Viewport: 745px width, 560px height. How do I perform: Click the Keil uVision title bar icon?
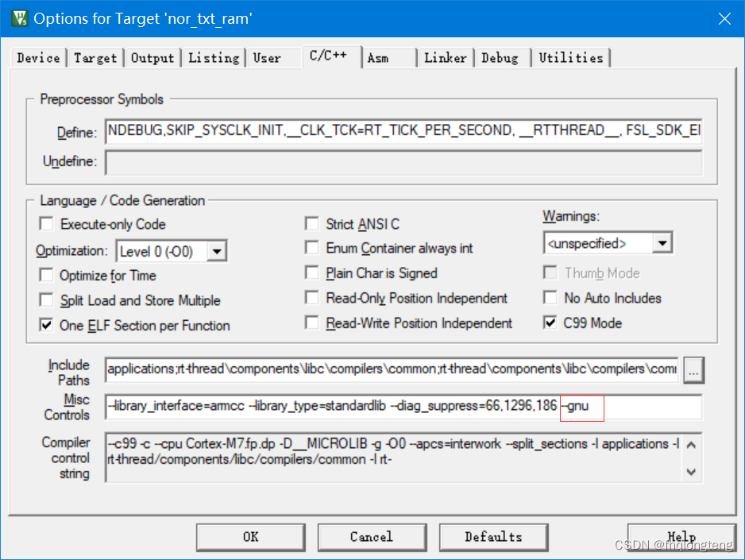[20, 18]
